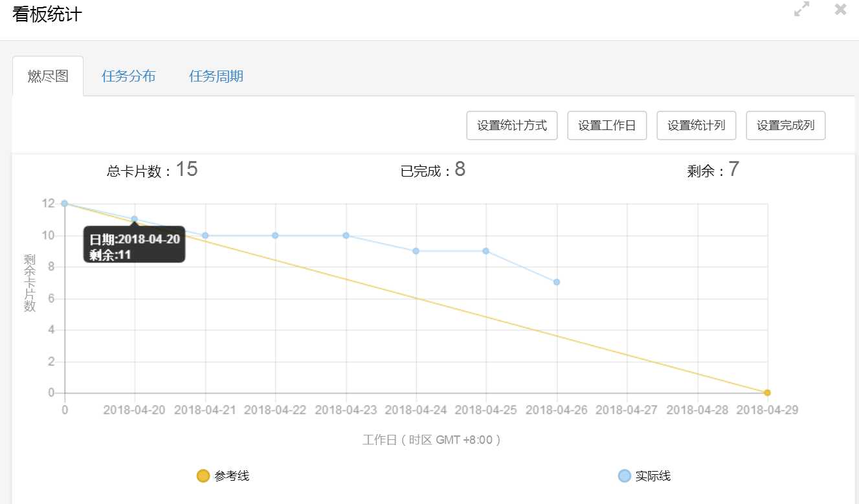The width and height of the screenshot is (859, 504).
Task: Open the 设置统计列 settings
Action: point(697,126)
